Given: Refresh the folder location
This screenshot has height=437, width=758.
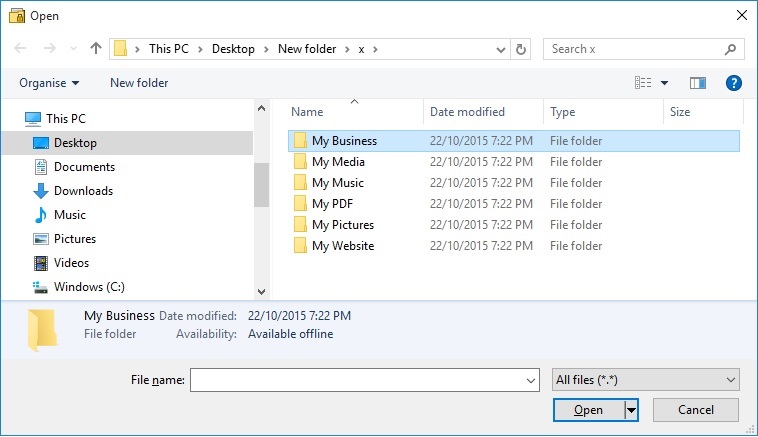Looking at the screenshot, I should pos(521,49).
